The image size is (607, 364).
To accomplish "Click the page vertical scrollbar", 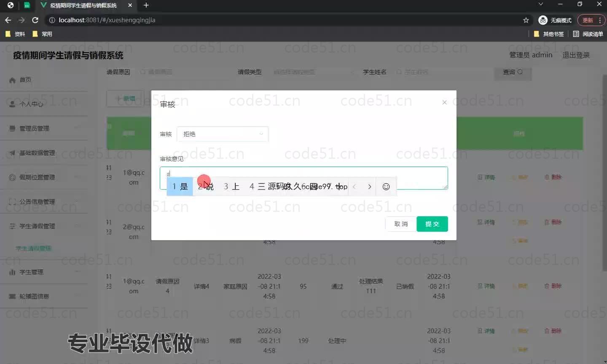I will [x=605, y=173].
